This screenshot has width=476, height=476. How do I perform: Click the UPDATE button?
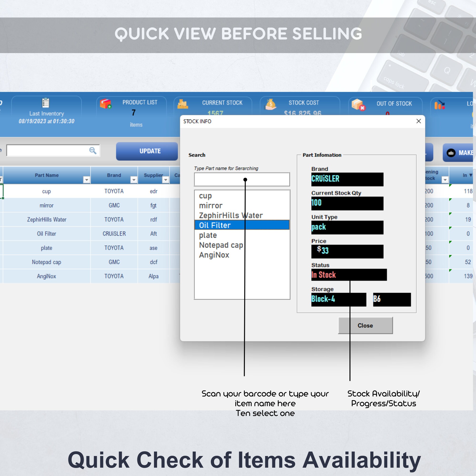tap(147, 151)
